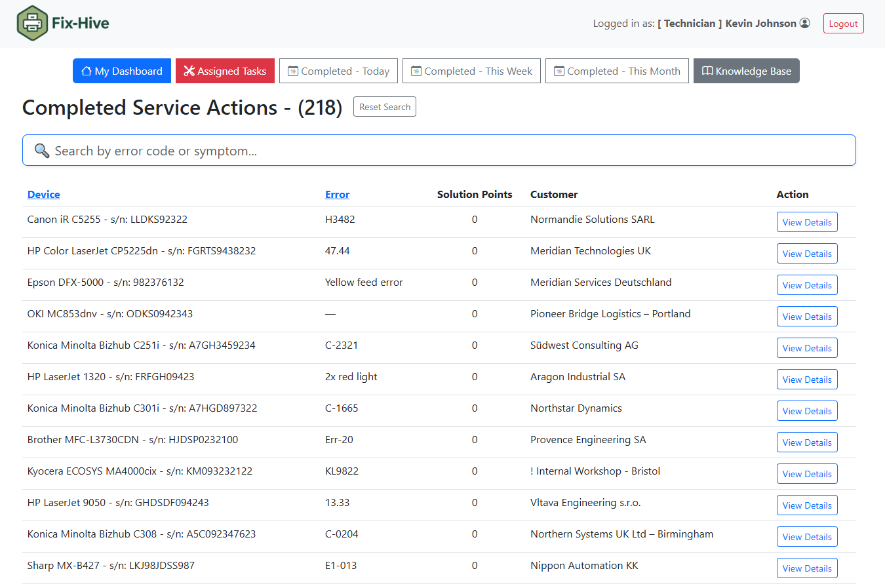Image resolution: width=885 pixels, height=588 pixels.
Task: Click the magnifying glass search icon
Action: 42,151
